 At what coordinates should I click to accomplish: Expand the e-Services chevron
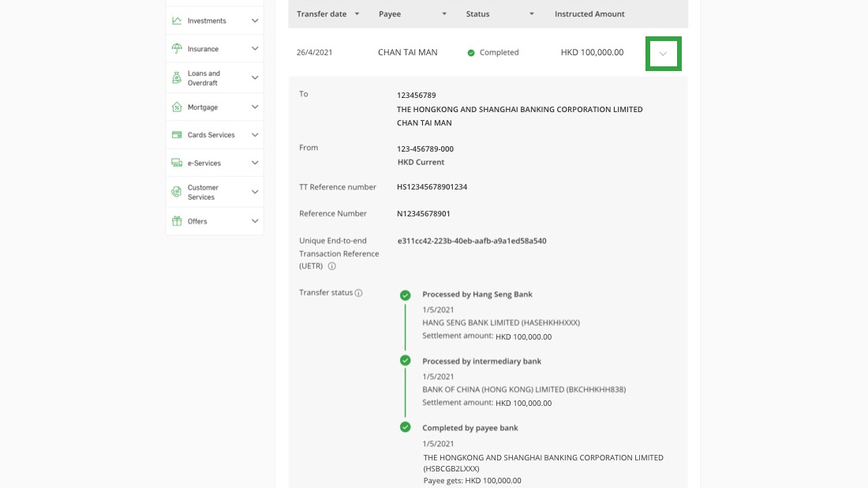coord(255,163)
